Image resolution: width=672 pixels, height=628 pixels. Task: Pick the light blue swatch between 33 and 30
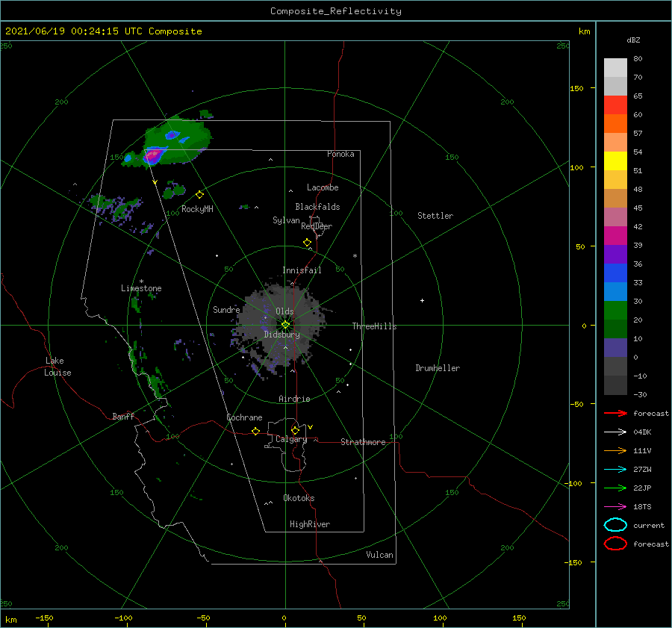coord(615,292)
